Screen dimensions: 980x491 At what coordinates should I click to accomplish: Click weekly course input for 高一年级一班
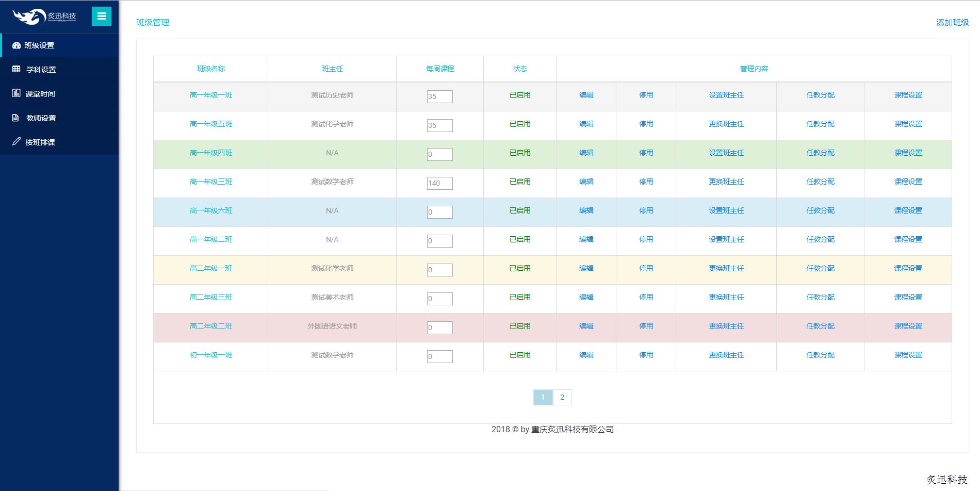tap(439, 96)
